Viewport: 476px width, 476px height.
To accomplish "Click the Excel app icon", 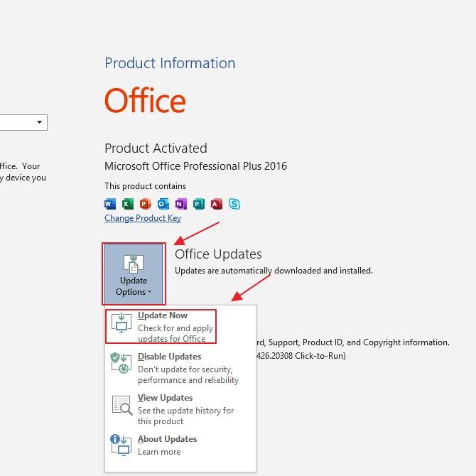I will pos(127,204).
